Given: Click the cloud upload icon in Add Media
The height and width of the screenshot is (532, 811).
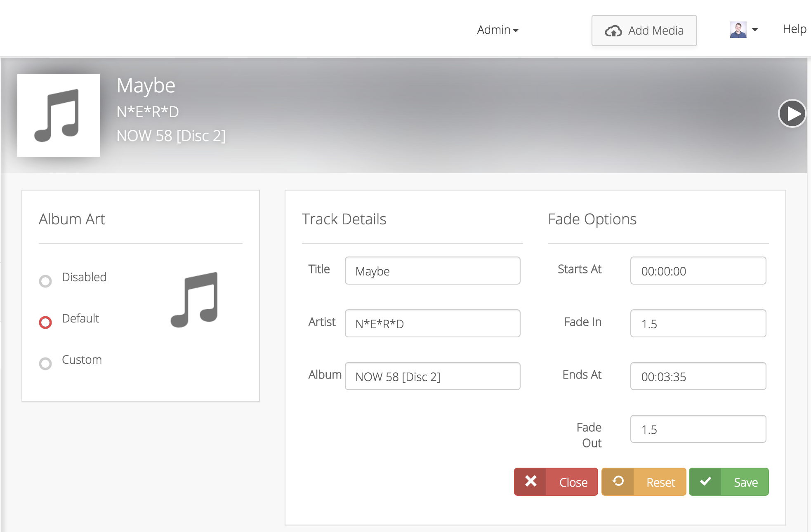Looking at the screenshot, I should pos(613,31).
